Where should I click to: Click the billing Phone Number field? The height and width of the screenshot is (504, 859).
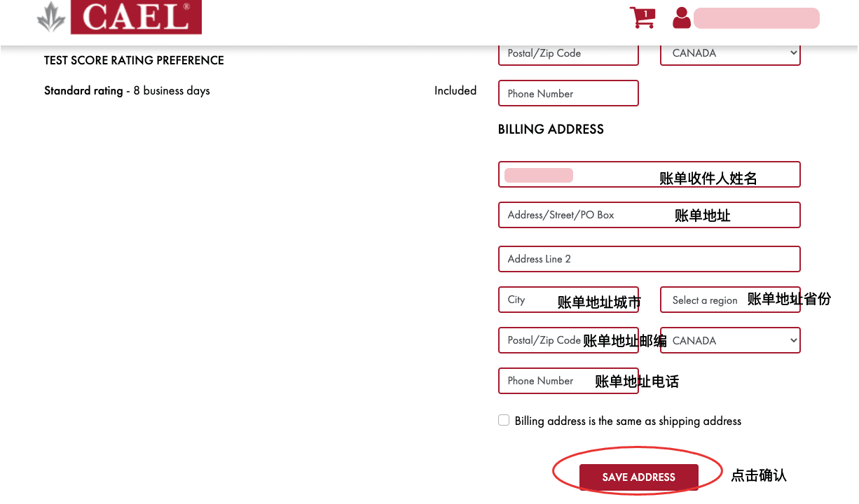click(568, 381)
